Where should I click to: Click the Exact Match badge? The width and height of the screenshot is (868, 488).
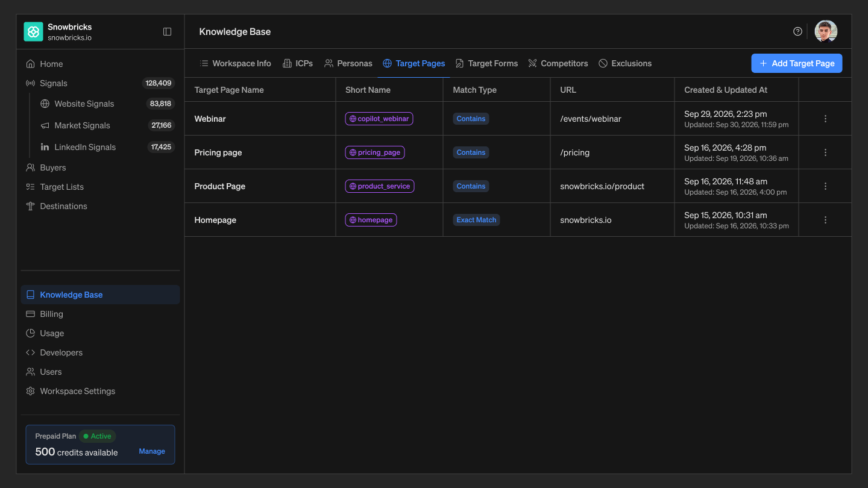tap(476, 220)
